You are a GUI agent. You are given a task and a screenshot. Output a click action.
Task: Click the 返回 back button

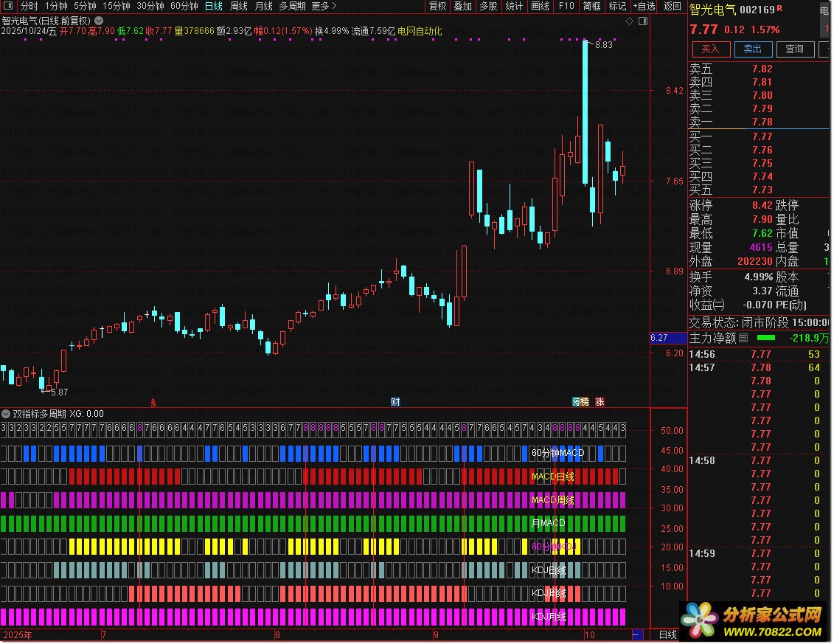[672, 6]
